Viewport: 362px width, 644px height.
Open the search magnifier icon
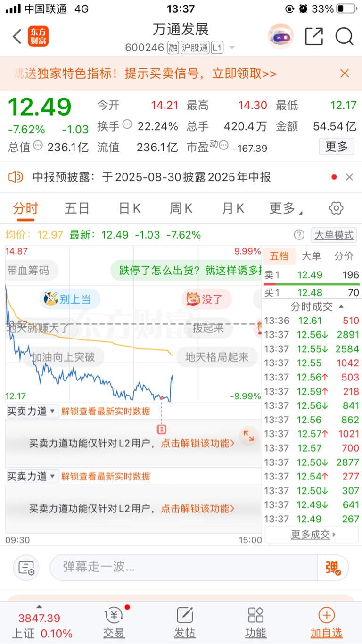point(345,36)
